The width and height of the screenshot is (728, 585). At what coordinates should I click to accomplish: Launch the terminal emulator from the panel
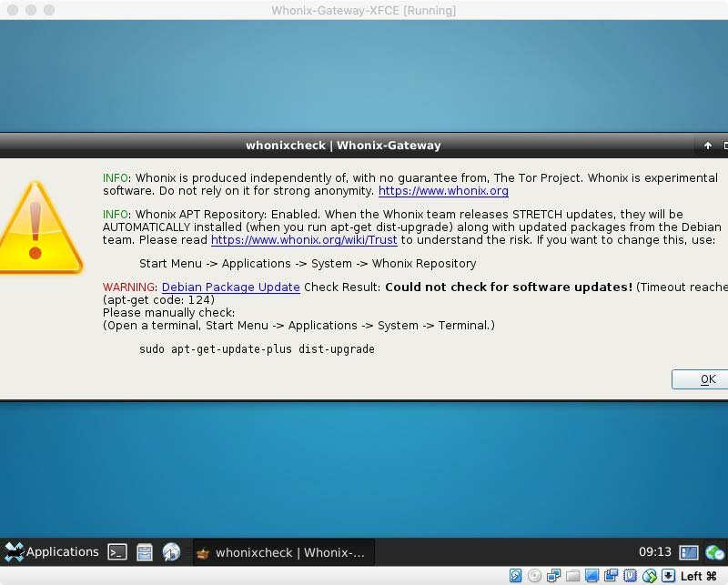tap(117, 552)
